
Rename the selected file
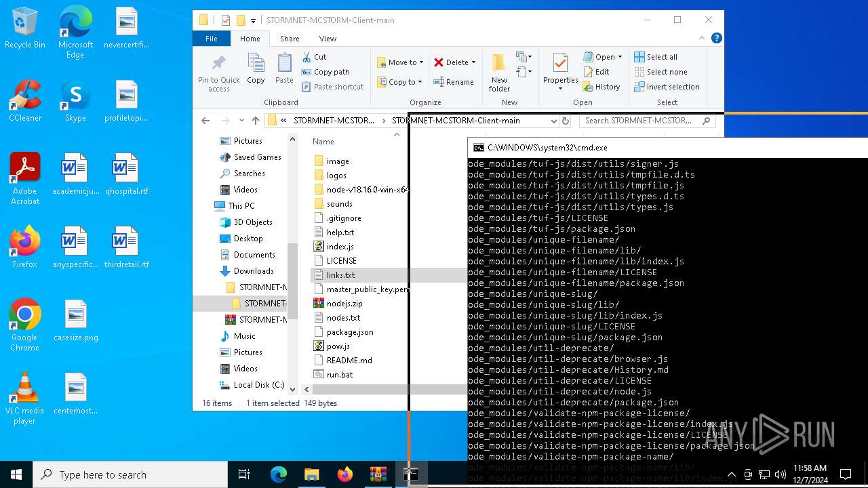pos(454,82)
